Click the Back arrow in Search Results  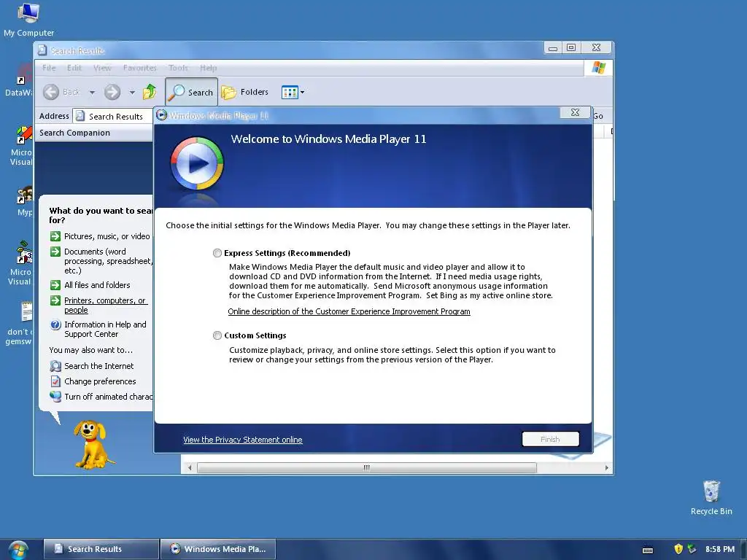51,92
